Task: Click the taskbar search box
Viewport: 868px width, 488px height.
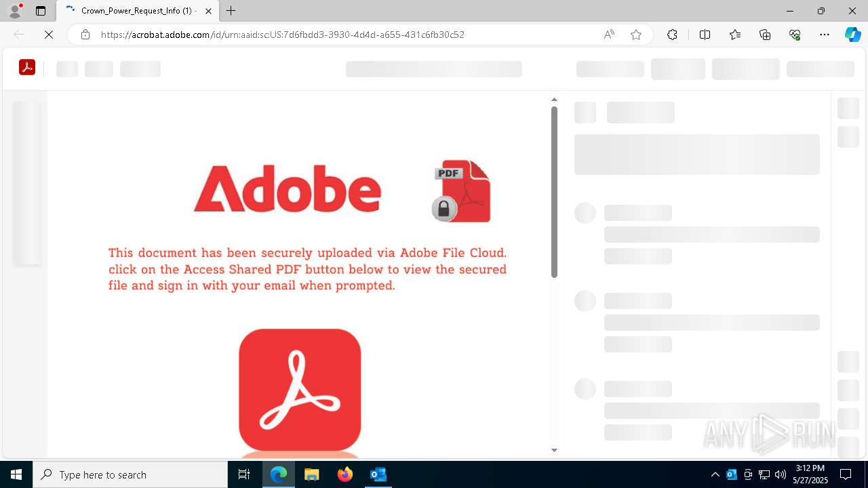Action: point(130,474)
